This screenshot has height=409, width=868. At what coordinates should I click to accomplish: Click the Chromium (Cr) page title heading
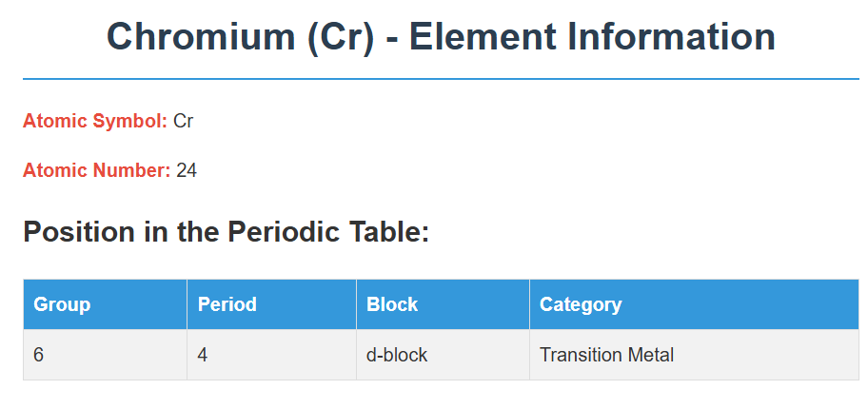pos(441,37)
